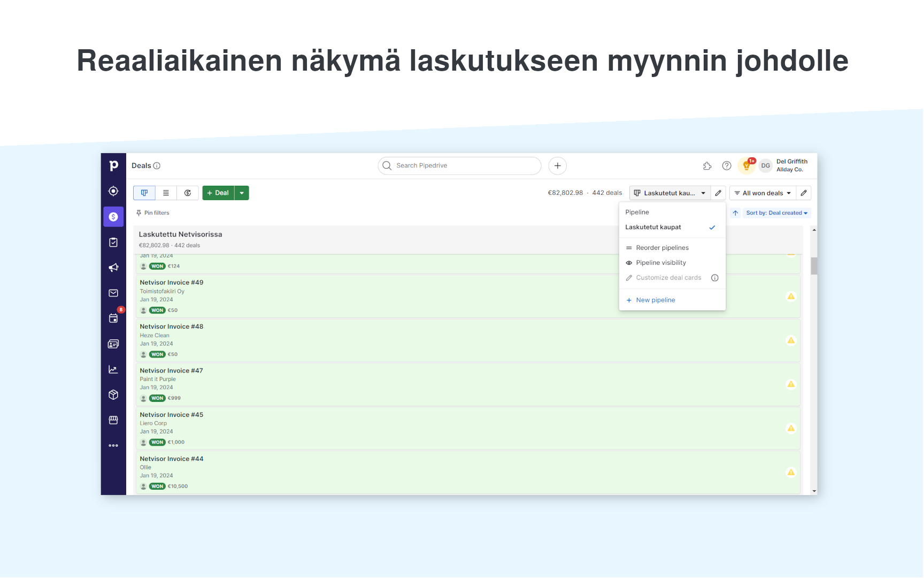This screenshot has width=924, height=578.
Task: Open the Campaigns megaphone icon in the sidebar
Action: click(x=113, y=268)
